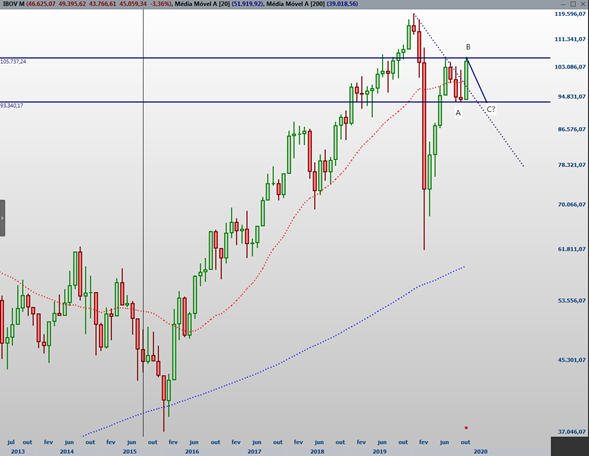
Task: Select the 'B' wave label annotation
Action: [468, 47]
